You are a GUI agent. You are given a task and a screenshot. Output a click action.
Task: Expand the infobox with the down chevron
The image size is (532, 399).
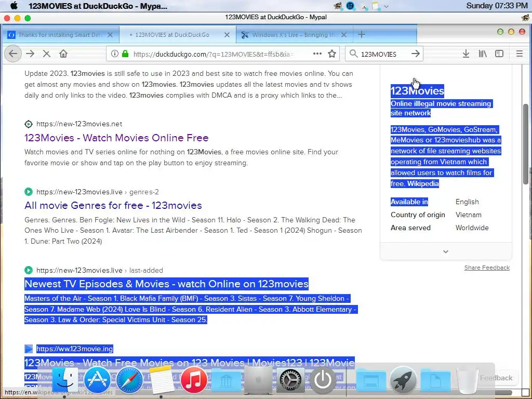coord(446,251)
